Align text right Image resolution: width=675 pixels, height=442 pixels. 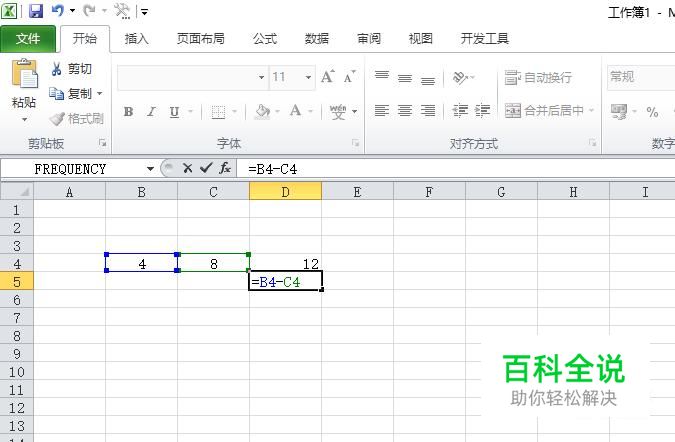tap(427, 111)
